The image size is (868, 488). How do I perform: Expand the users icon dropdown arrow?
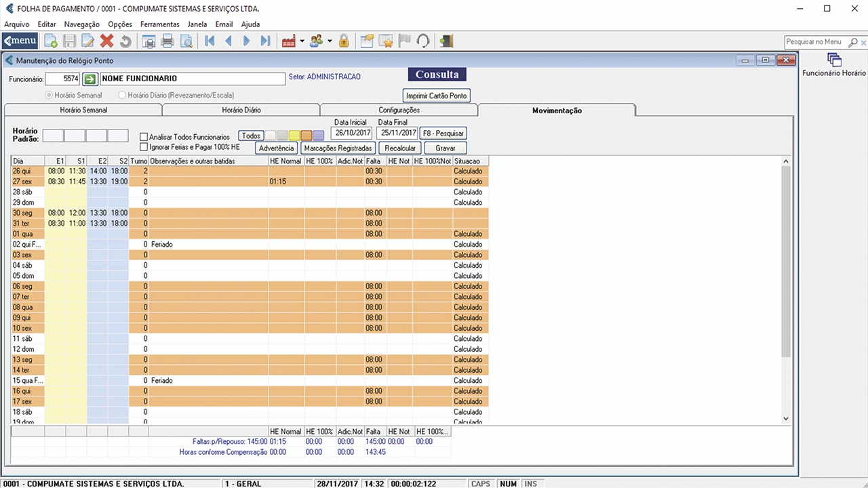(x=330, y=41)
